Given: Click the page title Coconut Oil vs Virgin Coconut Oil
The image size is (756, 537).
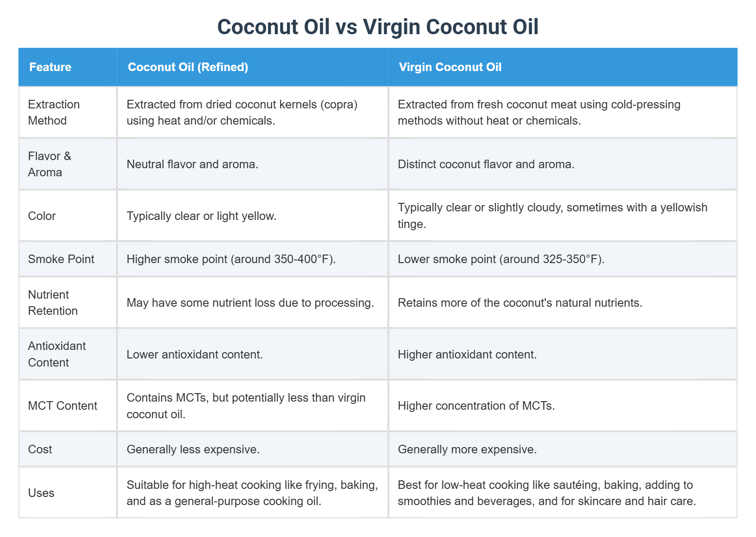Looking at the screenshot, I should pos(378,27).
